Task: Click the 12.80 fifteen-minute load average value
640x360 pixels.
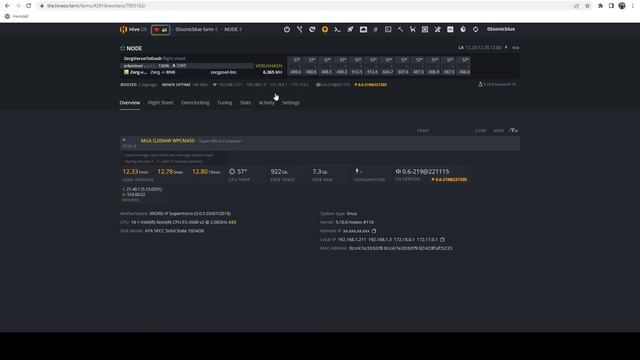Action: [x=200, y=172]
